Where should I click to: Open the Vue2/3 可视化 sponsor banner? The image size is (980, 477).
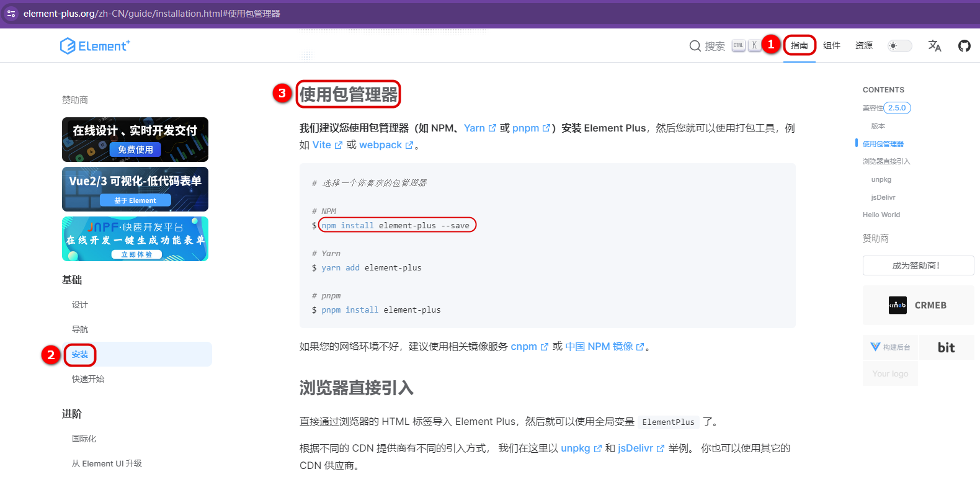[135, 189]
